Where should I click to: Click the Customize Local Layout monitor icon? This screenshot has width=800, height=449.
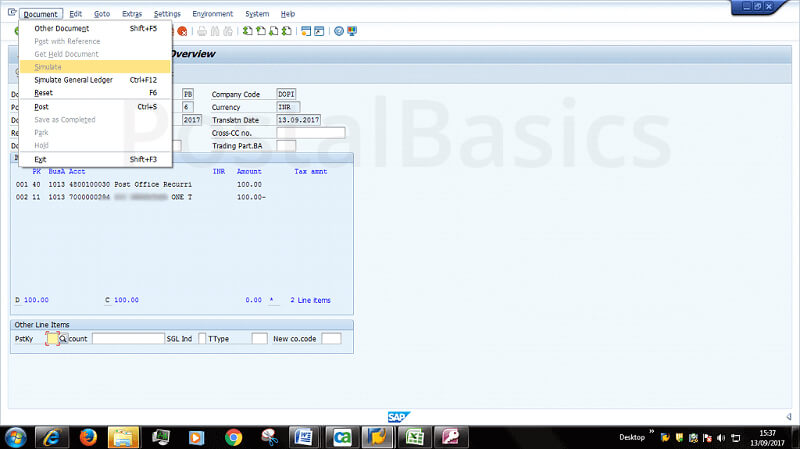353,31
